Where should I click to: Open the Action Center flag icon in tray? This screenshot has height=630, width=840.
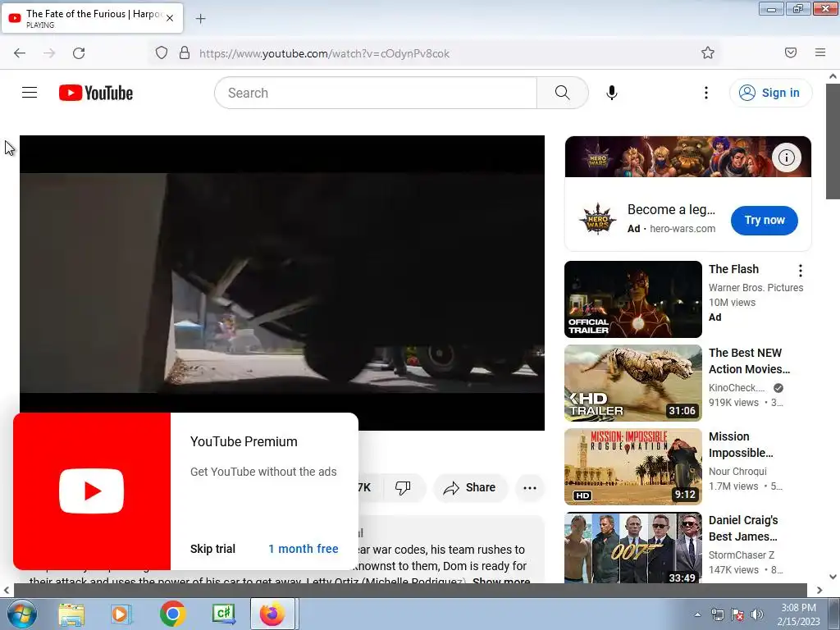coord(737,614)
